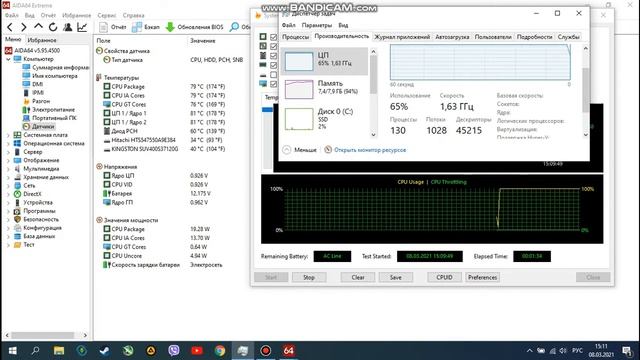Expand the Мультимедиа tree node

point(8,169)
